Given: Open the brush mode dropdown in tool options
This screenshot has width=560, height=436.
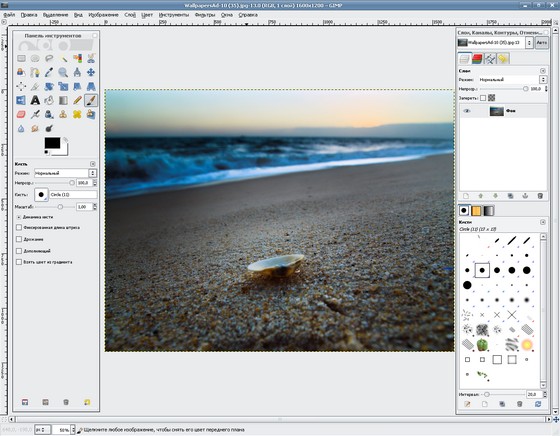Looking at the screenshot, I should [x=65, y=173].
